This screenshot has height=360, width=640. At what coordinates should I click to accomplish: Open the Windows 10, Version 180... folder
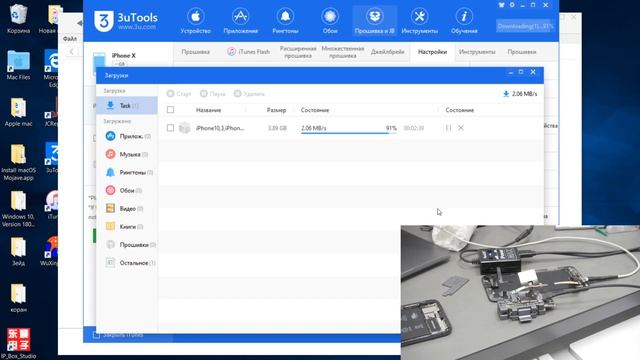(x=18, y=209)
